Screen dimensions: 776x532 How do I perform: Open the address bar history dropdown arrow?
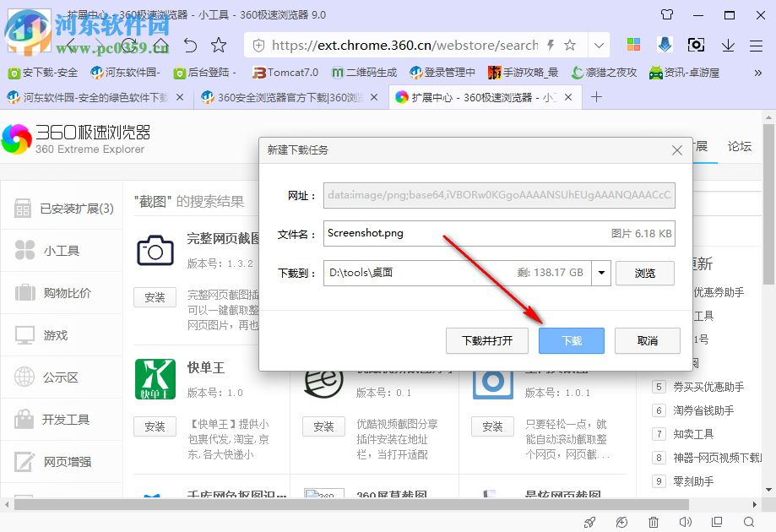point(599,45)
